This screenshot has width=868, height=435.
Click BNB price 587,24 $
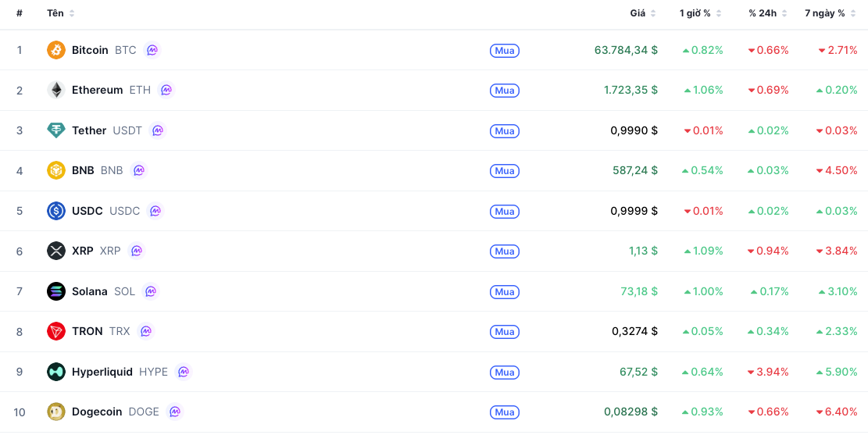tap(635, 170)
